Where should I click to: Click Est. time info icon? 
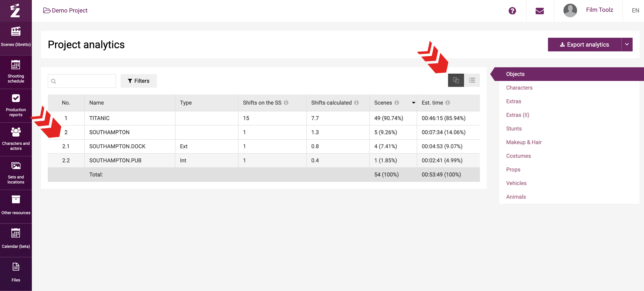pyautogui.click(x=447, y=103)
